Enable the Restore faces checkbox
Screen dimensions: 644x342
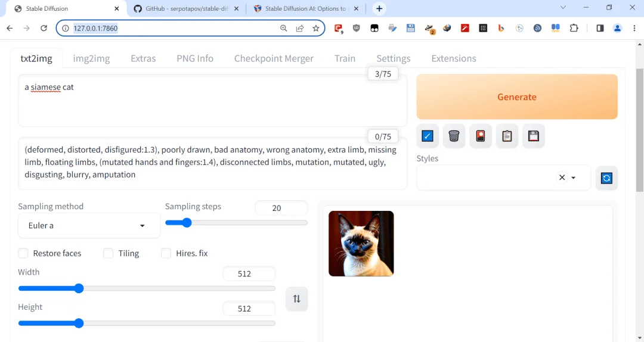click(23, 253)
